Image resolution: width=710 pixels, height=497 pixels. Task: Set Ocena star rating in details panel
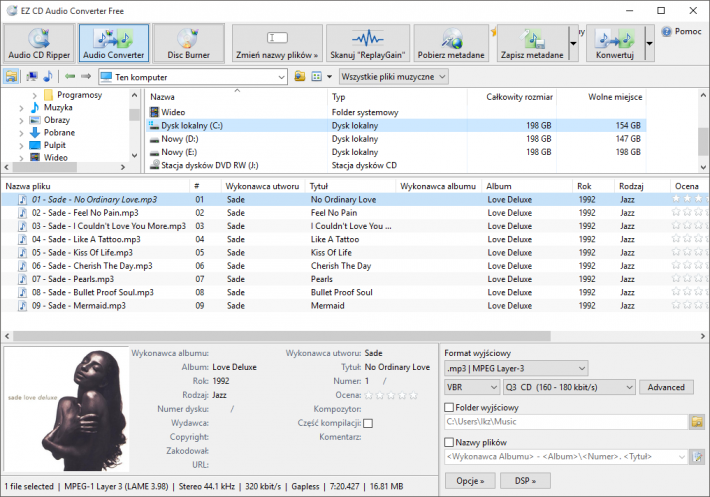[x=391, y=395]
